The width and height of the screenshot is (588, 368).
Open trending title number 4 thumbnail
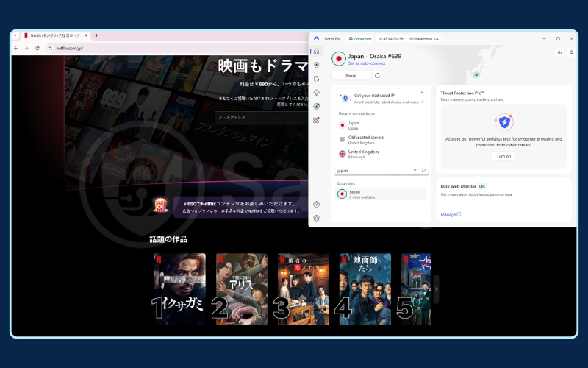point(365,289)
